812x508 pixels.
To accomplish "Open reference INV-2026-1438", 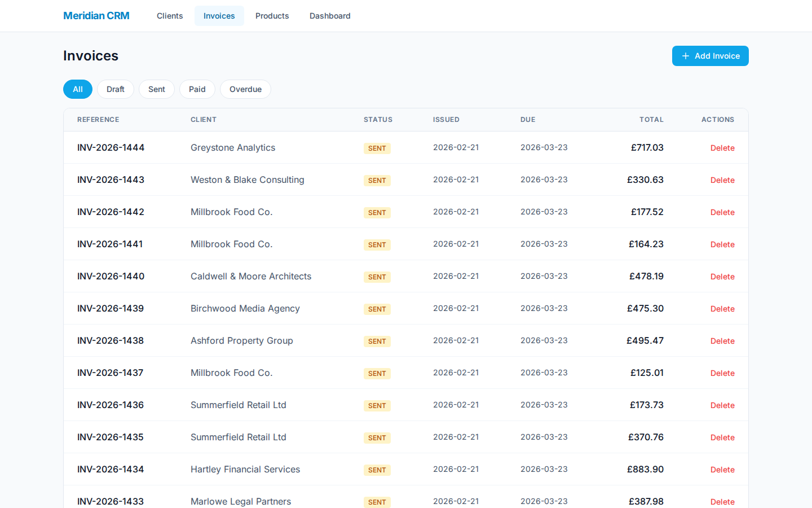I will (111, 340).
